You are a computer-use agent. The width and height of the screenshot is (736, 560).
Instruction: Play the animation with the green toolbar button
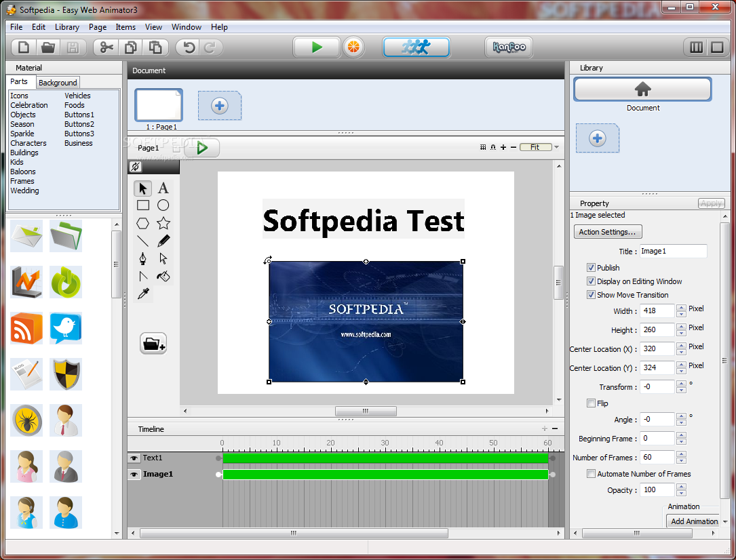coord(317,47)
